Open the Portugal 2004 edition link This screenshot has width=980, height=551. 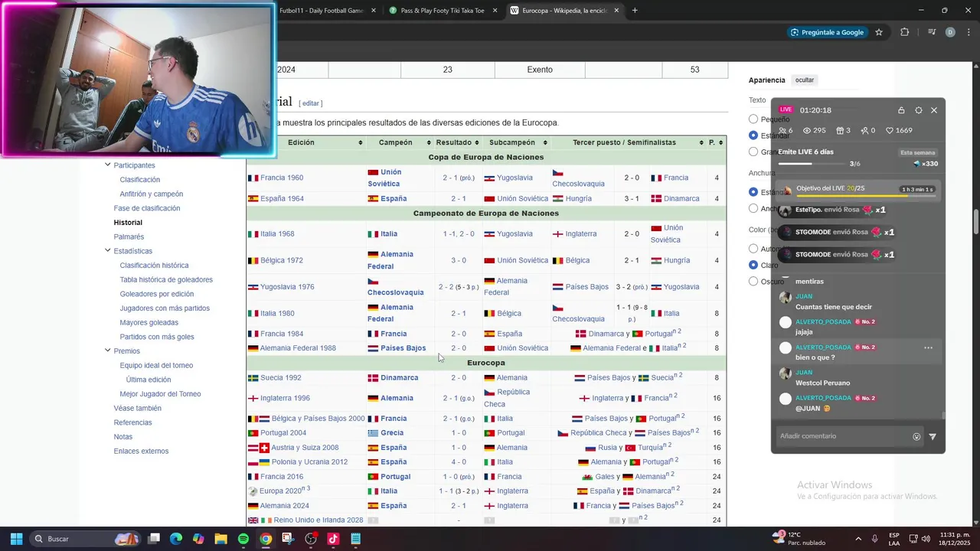pos(283,433)
